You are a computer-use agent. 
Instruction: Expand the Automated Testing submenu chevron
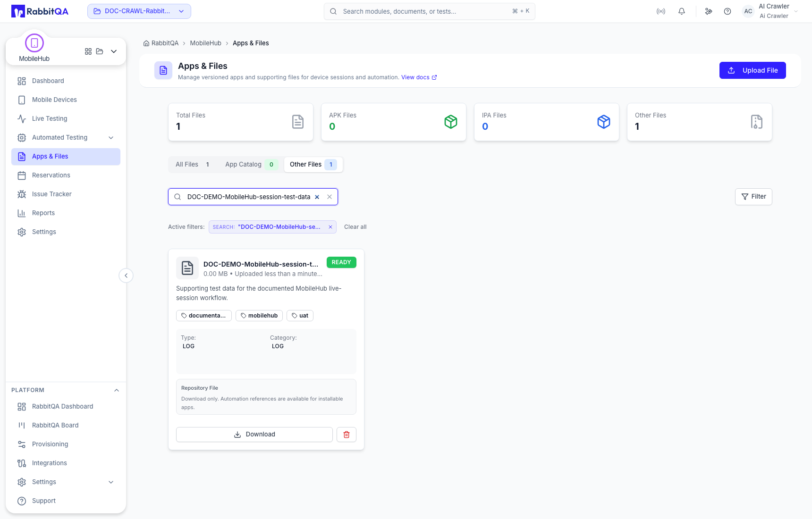111,138
